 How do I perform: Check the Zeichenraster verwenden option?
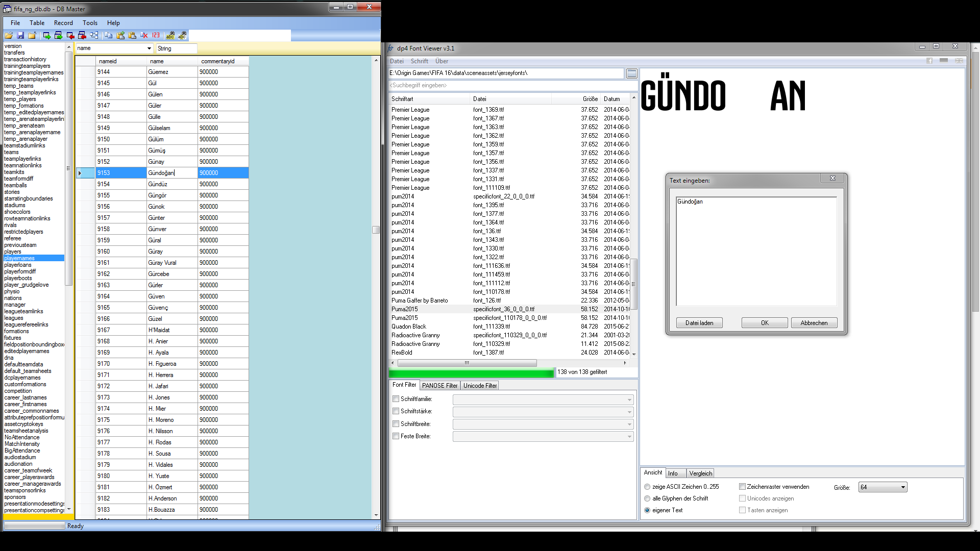743,487
